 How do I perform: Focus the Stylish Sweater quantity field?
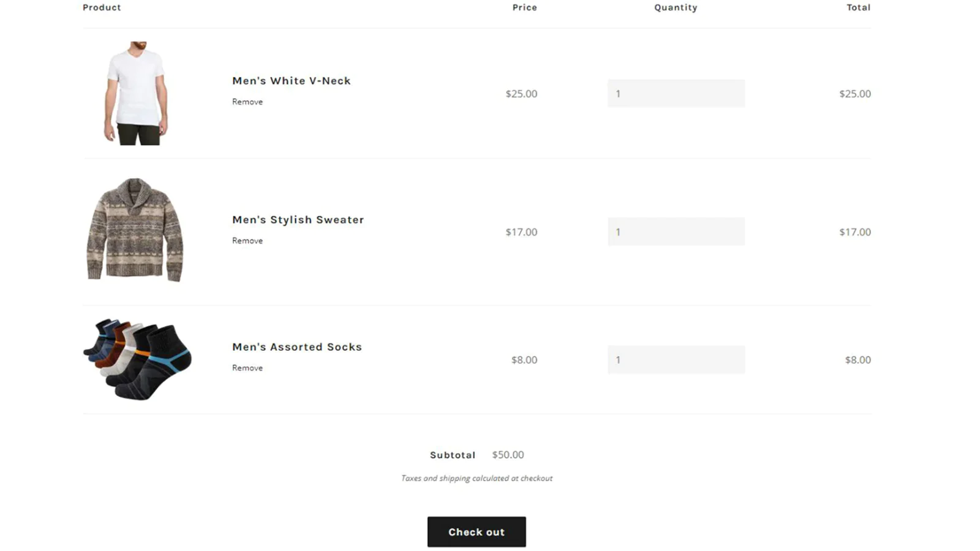tap(676, 232)
